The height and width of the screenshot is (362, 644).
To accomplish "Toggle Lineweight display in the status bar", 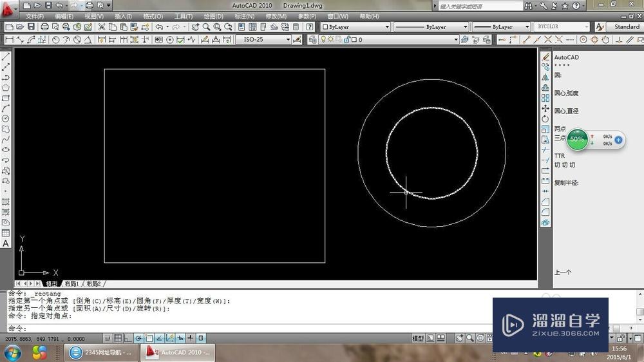I will click(x=190, y=338).
